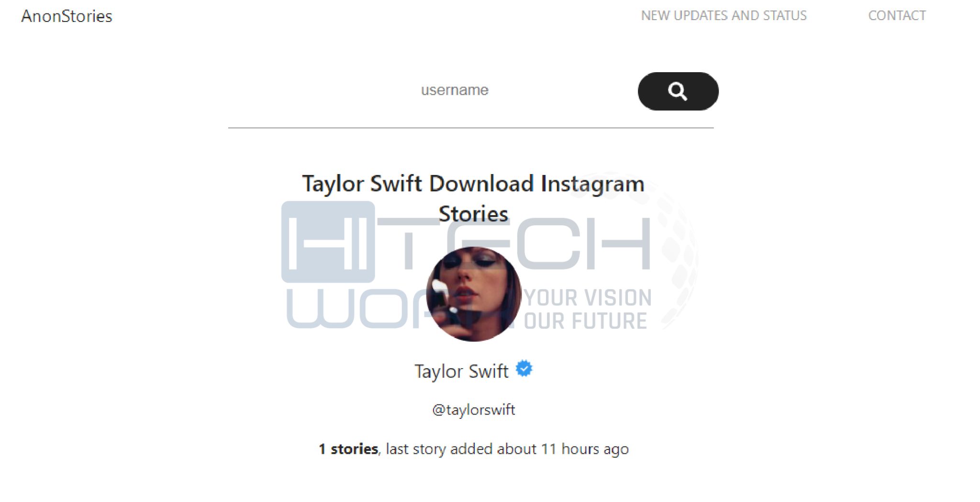Focus the username search field
980x502 pixels.
455,90
